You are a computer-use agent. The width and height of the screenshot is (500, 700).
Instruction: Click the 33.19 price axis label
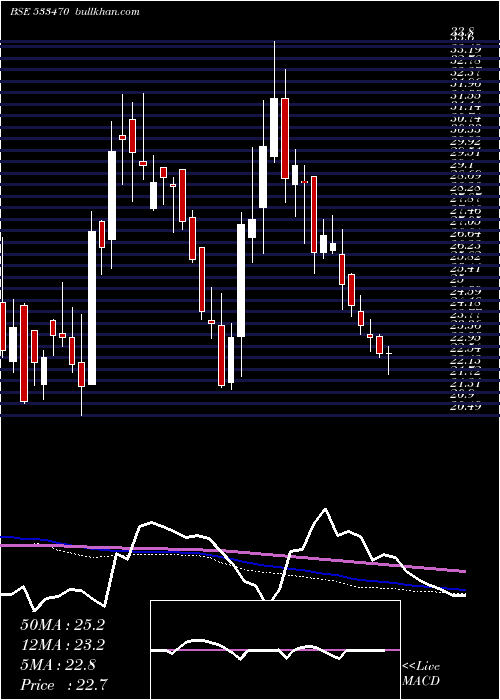[x=465, y=50]
